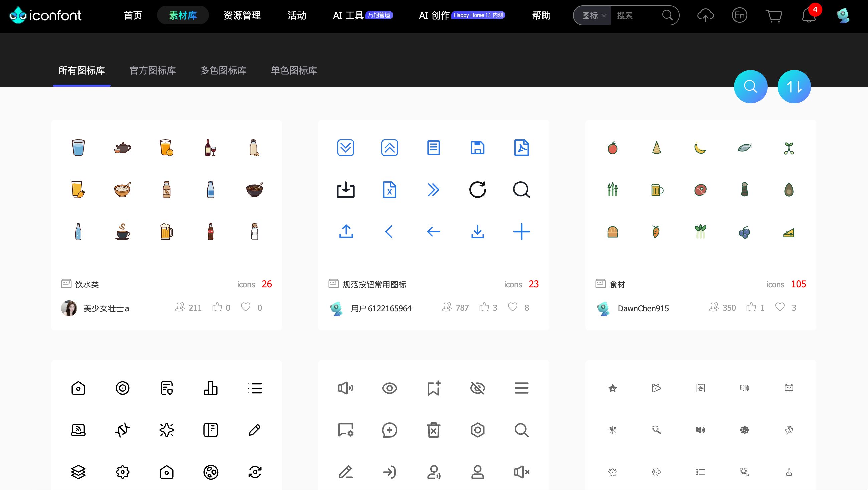Click the banana icon in the 食材 card
The image size is (868, 490).
700,148
